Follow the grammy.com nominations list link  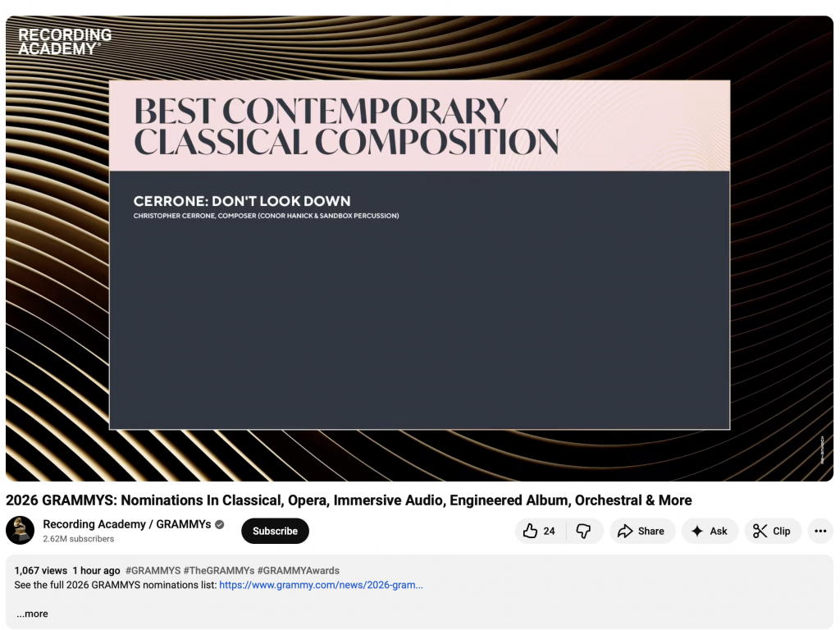pyautogui.click(x=321, y=585)
